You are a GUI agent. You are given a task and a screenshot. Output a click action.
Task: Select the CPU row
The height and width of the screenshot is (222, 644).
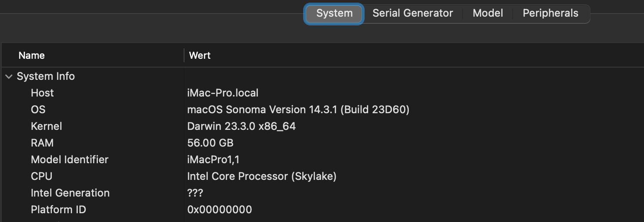(x=42, y=176)
